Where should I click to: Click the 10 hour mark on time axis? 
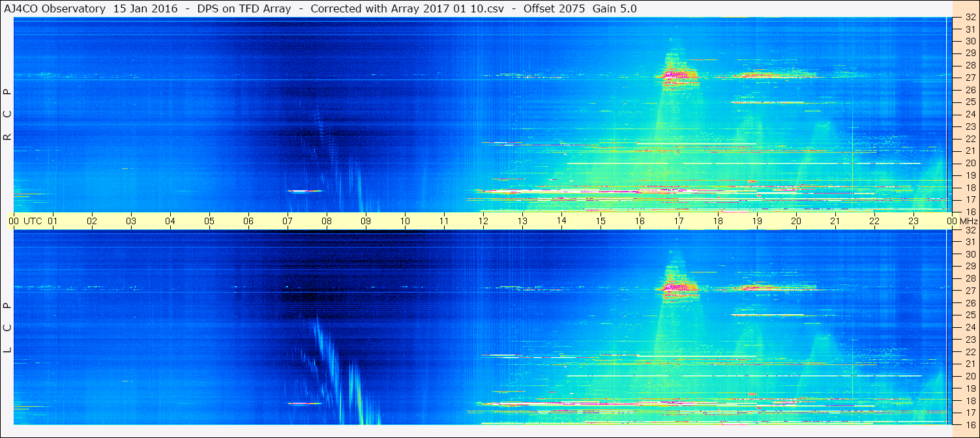click(405, 221)
